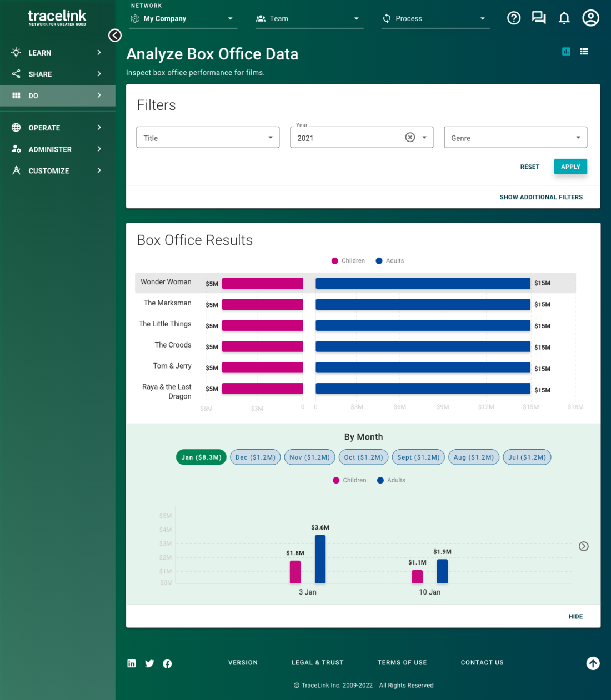Click the Wonder Woman adults bar
Viewport: 611px width, 700px height.
click(x=423, y=283)
